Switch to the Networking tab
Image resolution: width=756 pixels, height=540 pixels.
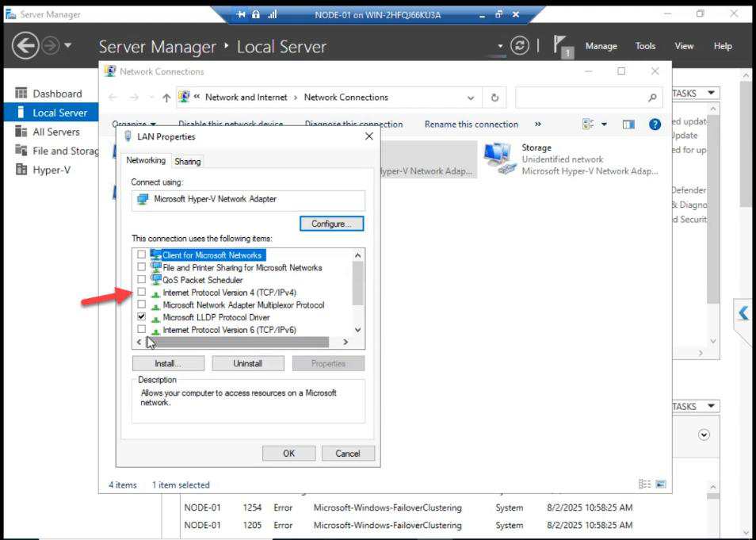click(x=146, y=160)
